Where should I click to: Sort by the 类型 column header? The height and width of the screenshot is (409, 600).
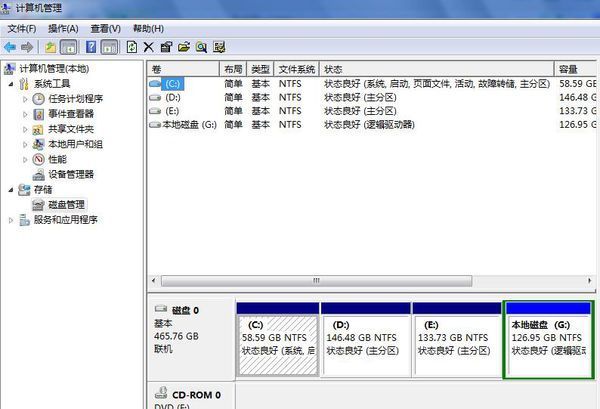pos(261,69)
